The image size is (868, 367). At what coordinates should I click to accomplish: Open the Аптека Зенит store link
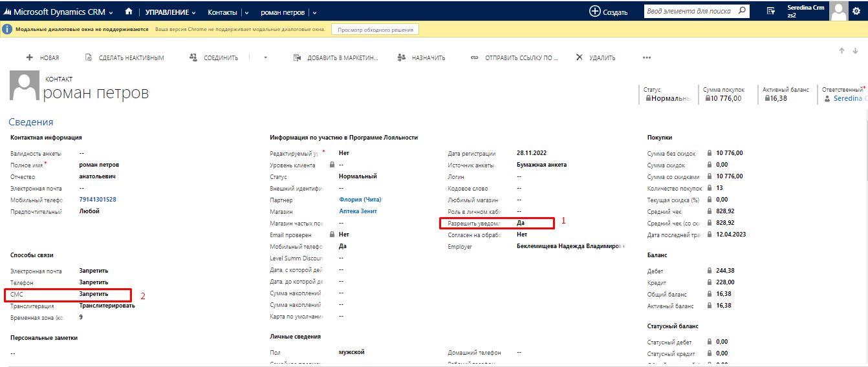point(358,211)
